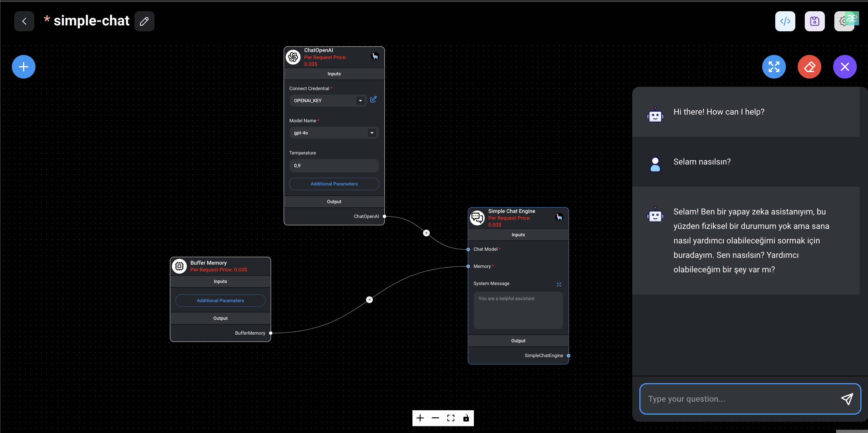Close the chat panel purple X button
The height and width of the screenshot is (433, 868).
[844, 67]
